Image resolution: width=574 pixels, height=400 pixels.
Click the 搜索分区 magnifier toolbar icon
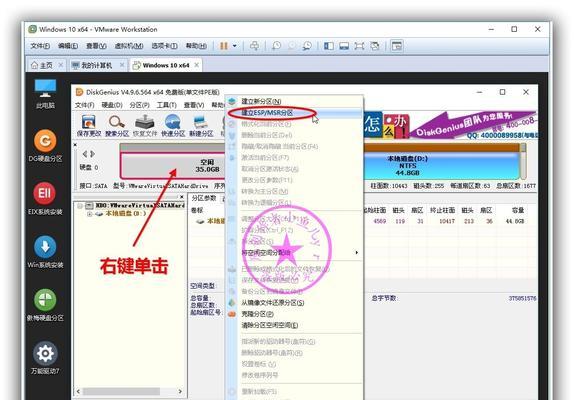tap(117, 126)
